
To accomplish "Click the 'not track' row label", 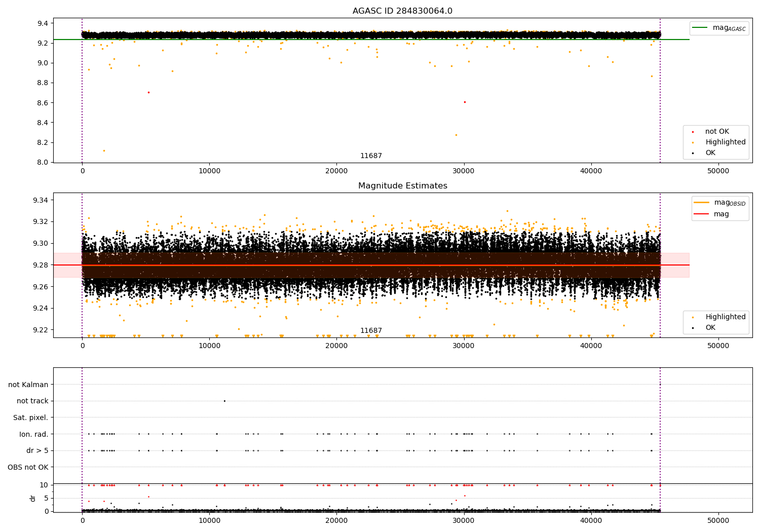I will coord(32,401).
